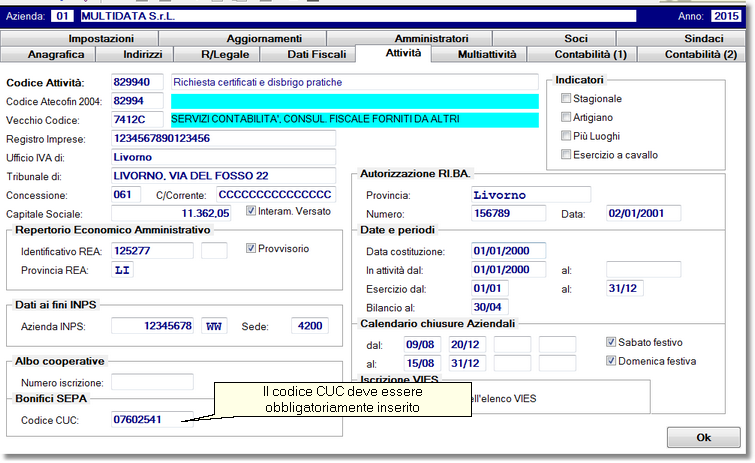Screen dimensions: 755x463
Task: Open the Sindaci tab
Action: (x=681, y=39)
